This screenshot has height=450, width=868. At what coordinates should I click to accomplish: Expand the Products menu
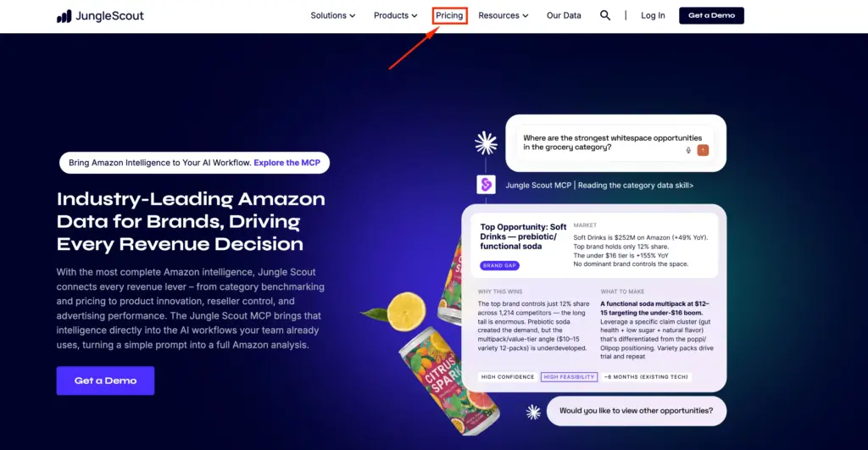395,15
